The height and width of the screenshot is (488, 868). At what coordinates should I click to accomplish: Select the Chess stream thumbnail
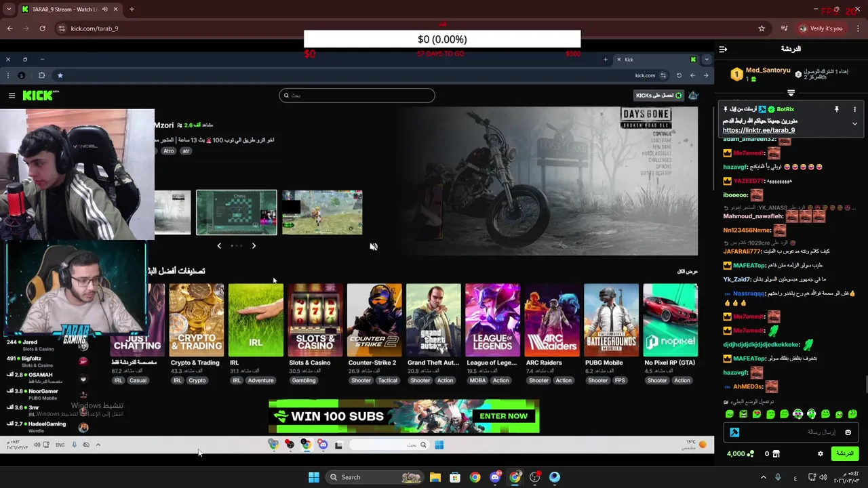237,212
